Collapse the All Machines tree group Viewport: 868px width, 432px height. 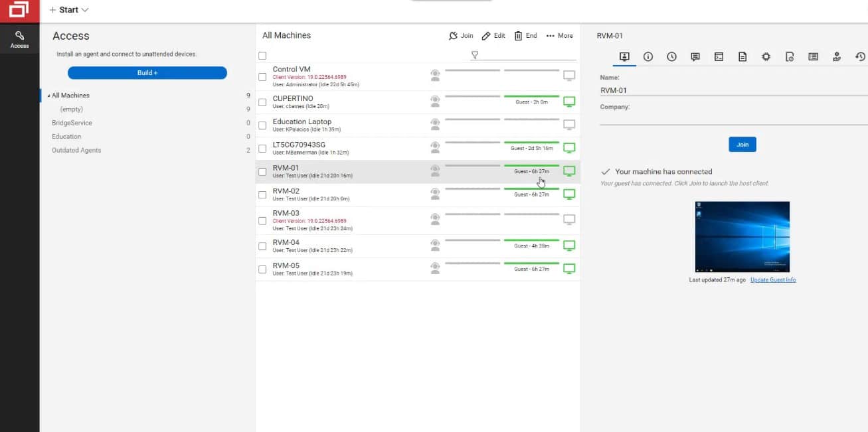(x=48, y=95)
